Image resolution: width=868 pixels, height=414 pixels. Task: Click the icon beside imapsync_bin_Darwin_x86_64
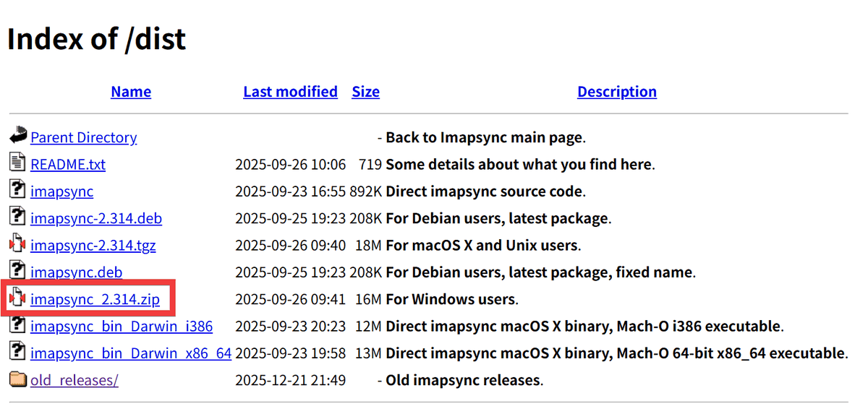click(x=18, y=352)
